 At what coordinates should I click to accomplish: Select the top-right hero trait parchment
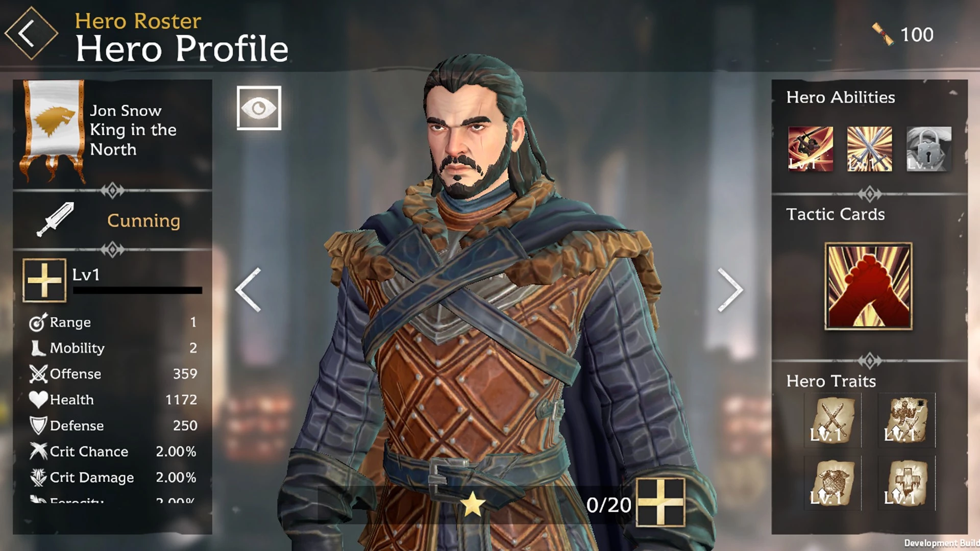pos(907,420)
